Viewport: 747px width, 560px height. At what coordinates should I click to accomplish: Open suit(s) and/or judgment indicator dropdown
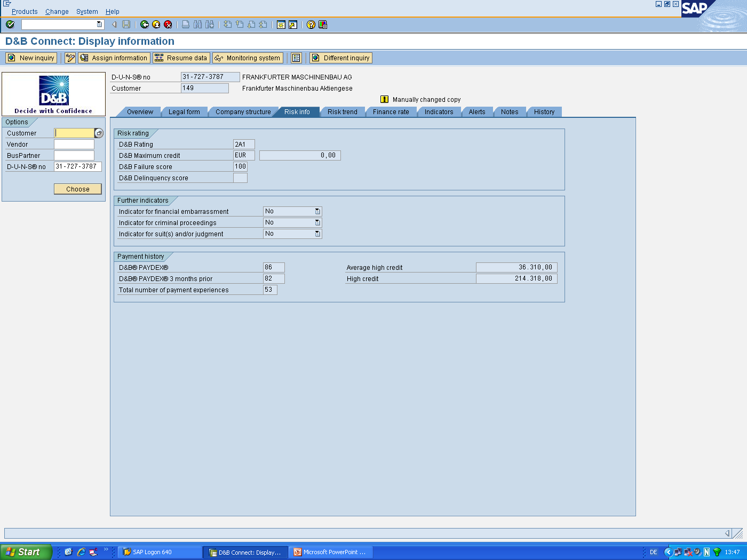pos(317,234)
